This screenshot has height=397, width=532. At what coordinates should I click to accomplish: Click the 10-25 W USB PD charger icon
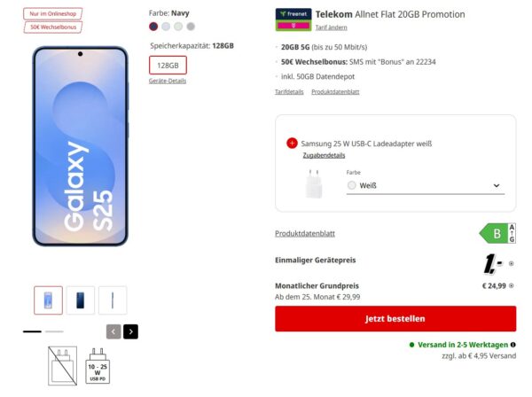pyautogui.click(x=98, y=366)
